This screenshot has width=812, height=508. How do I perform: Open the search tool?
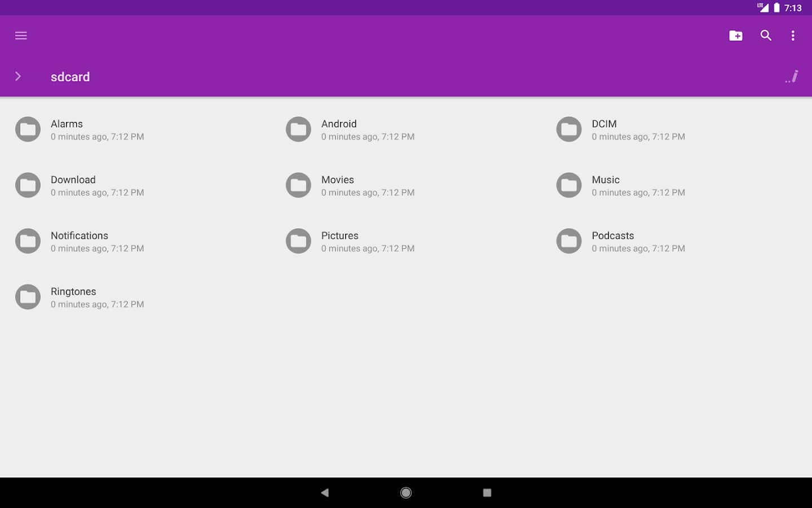[x=766, y=36]
